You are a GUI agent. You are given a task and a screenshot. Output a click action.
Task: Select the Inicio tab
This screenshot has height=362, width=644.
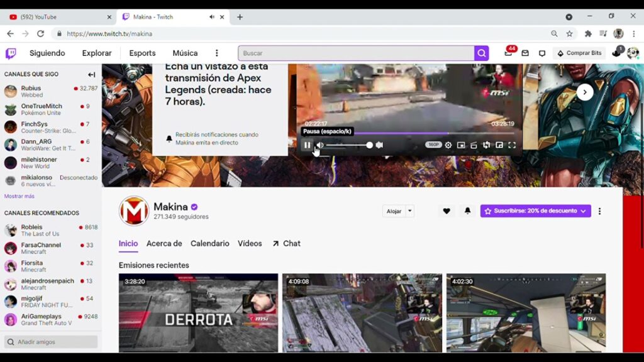tap(128, 243)
